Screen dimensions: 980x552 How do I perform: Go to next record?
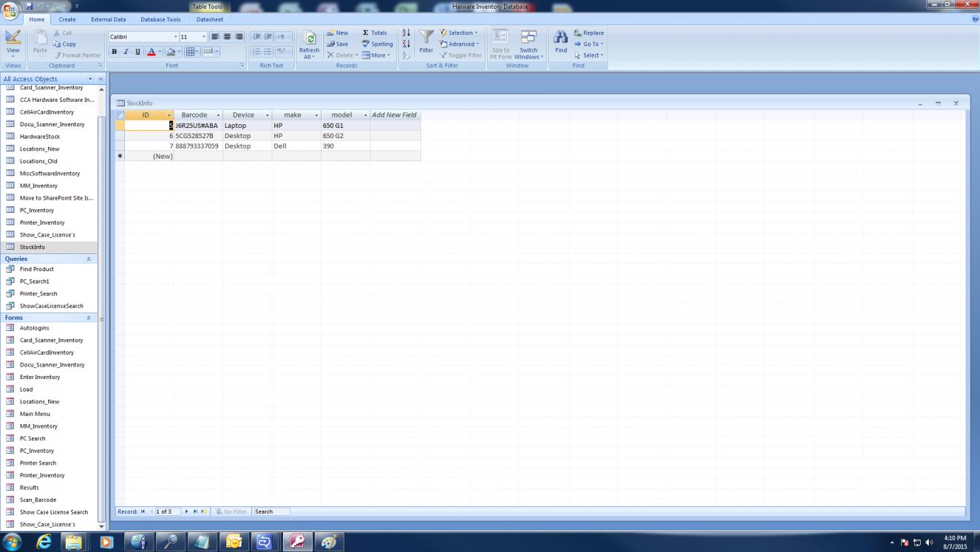pos(187,511)
